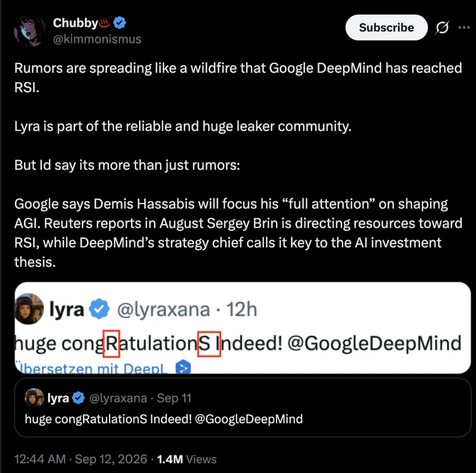Click the hot springs emoji beside Chubby

click(x=104, y=22)
